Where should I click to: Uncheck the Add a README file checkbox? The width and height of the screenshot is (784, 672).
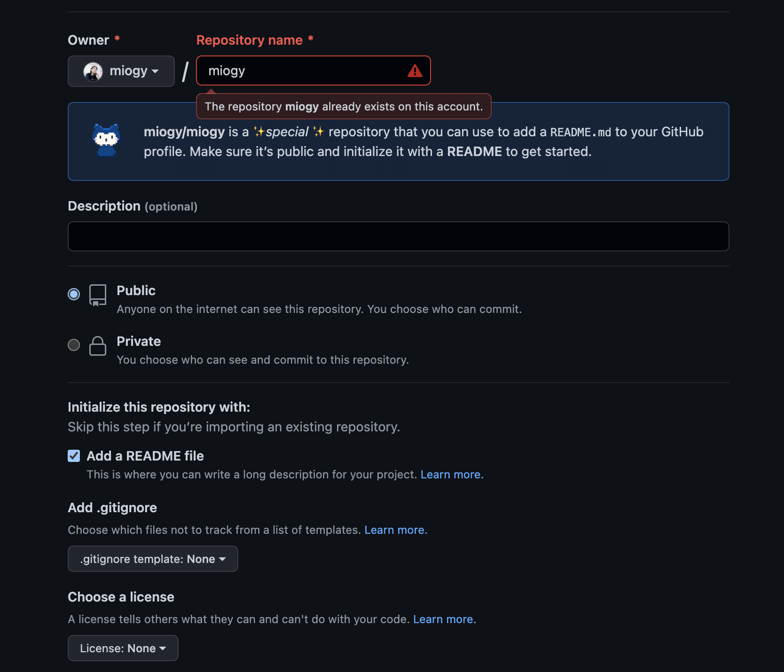[74, 456]
